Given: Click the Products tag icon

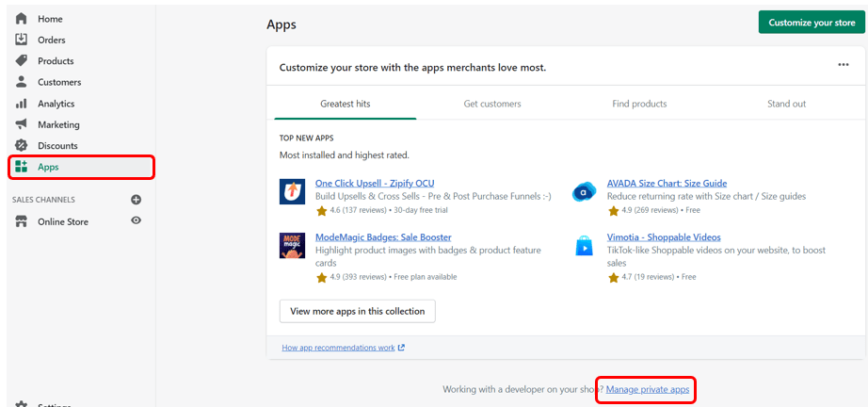Looking at the screenshot, I should 21,60.
